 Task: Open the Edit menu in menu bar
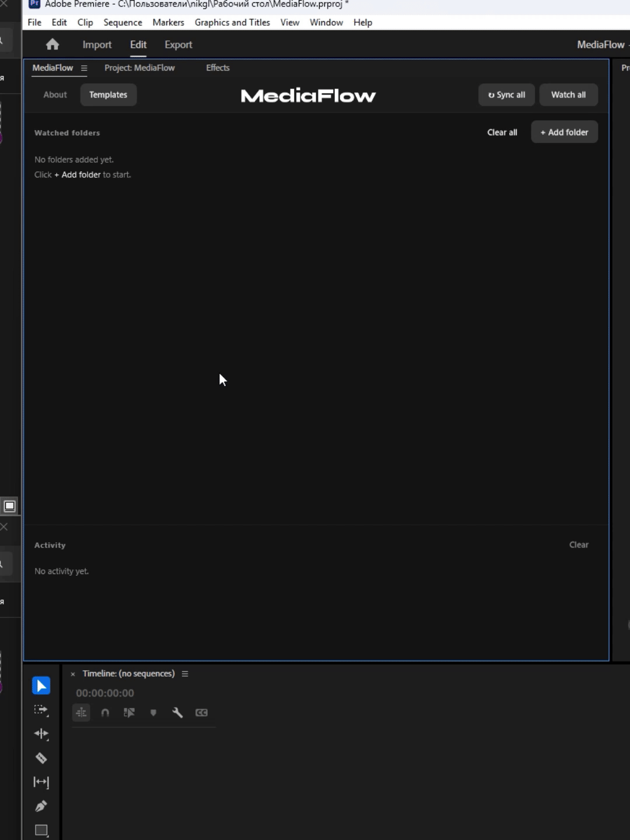[59, 22]
